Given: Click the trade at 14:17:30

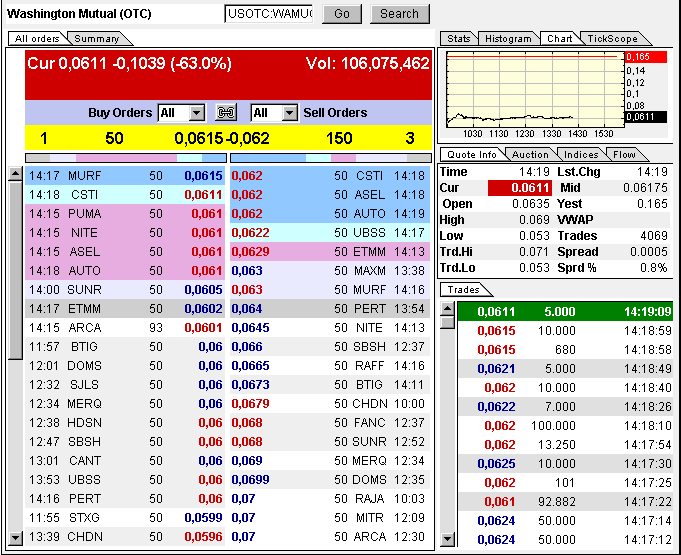Looking at the screenshot, I should (565, 464).
